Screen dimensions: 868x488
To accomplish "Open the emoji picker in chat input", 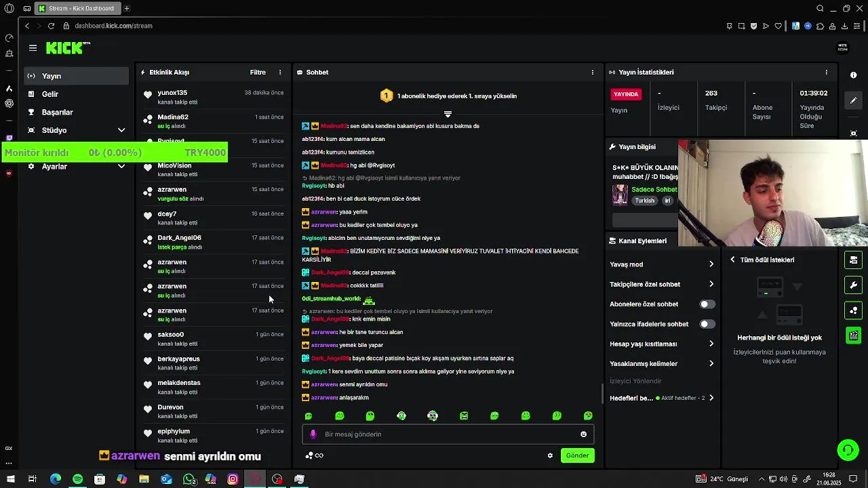I will click(583, 434).
